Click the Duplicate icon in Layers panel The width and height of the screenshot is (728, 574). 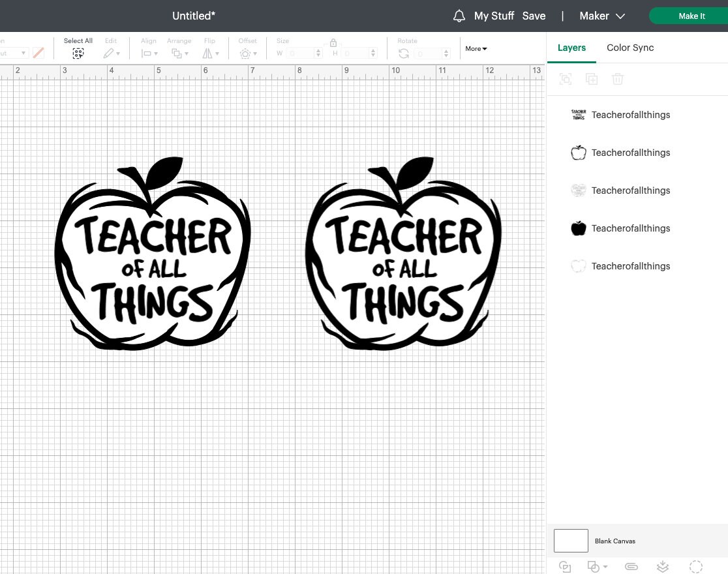[592, 78]
